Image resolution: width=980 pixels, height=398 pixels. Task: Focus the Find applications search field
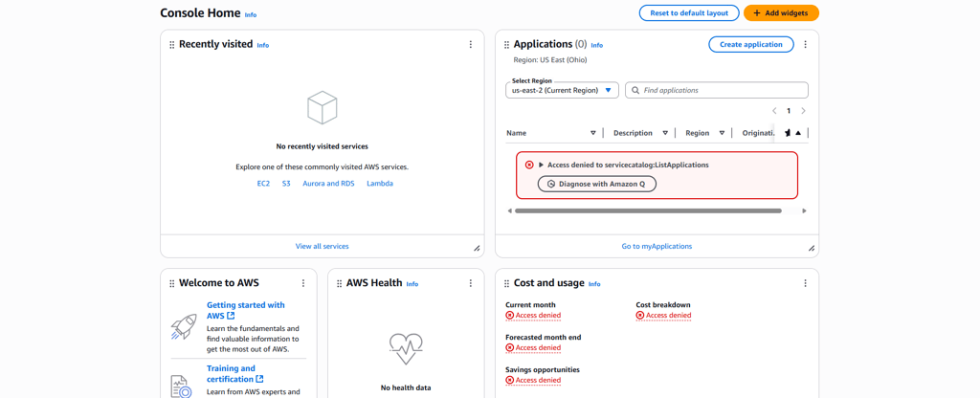point(717,90)
